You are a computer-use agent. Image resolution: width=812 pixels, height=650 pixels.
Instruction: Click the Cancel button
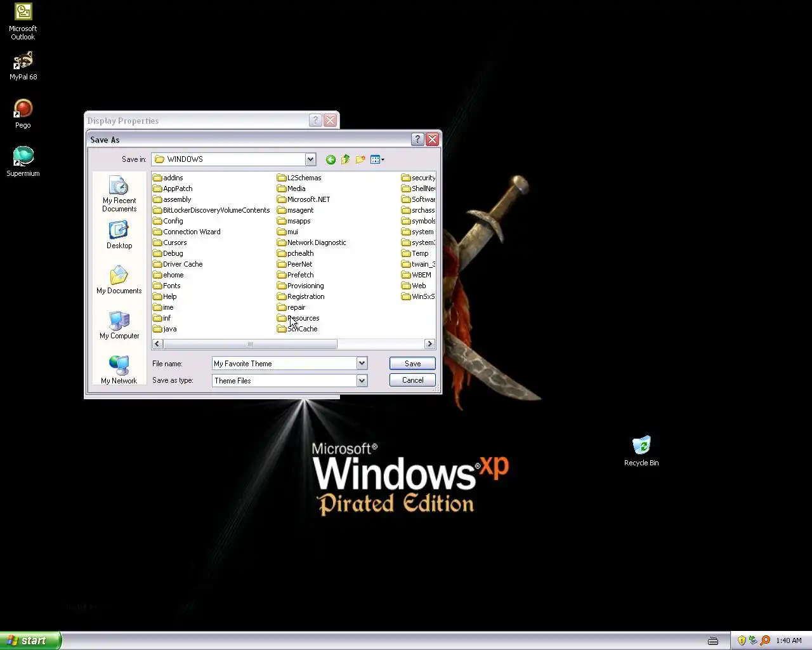click(x=412, y=380)
